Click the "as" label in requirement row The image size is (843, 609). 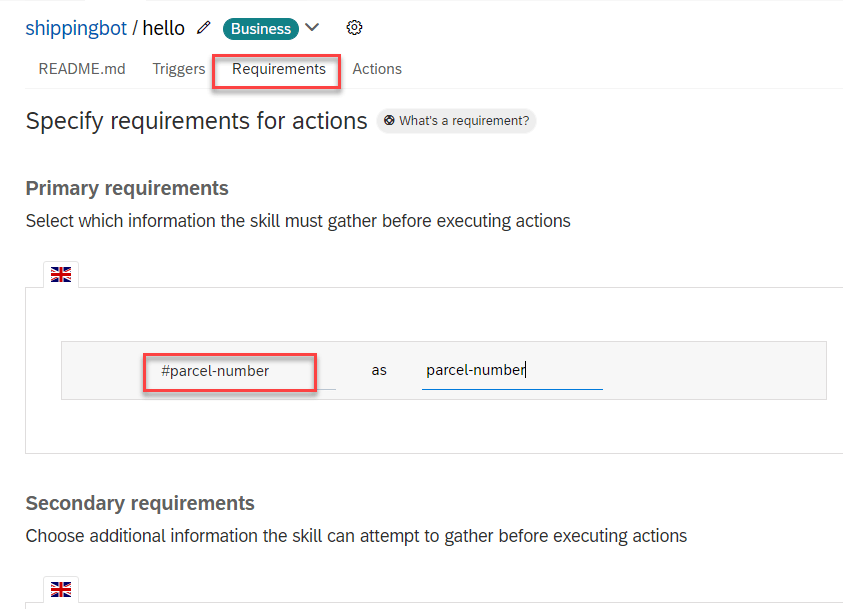379,371
